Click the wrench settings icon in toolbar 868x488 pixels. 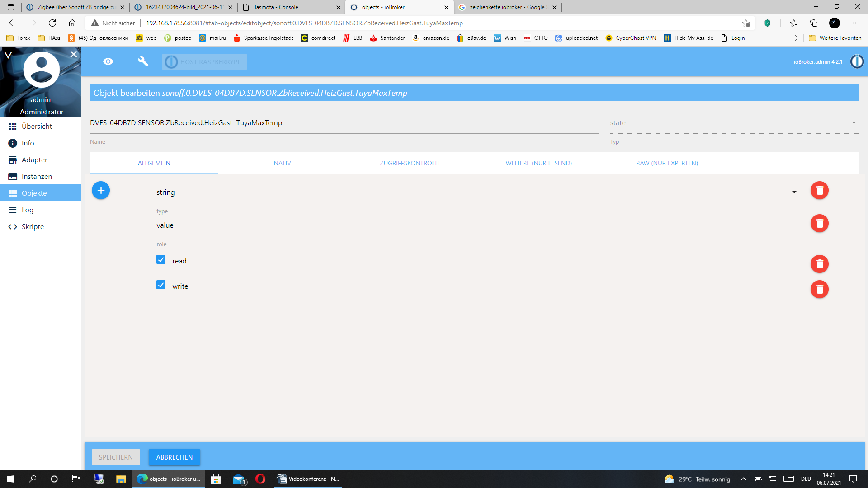pyautogui.click(x=143, y=61)
